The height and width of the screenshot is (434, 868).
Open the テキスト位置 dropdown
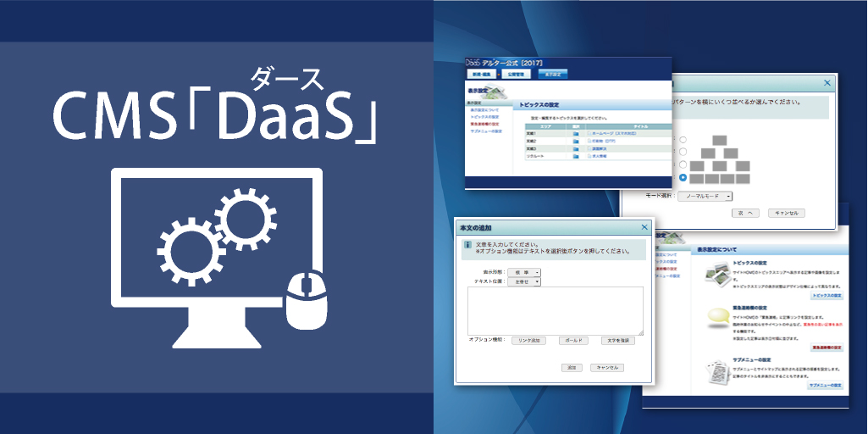point(523,281)
